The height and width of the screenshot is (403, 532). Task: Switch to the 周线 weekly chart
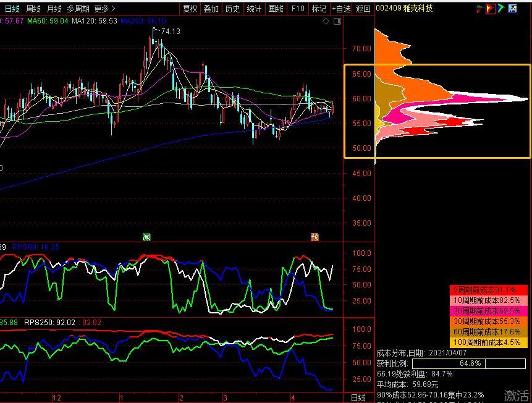click(33, 9)
